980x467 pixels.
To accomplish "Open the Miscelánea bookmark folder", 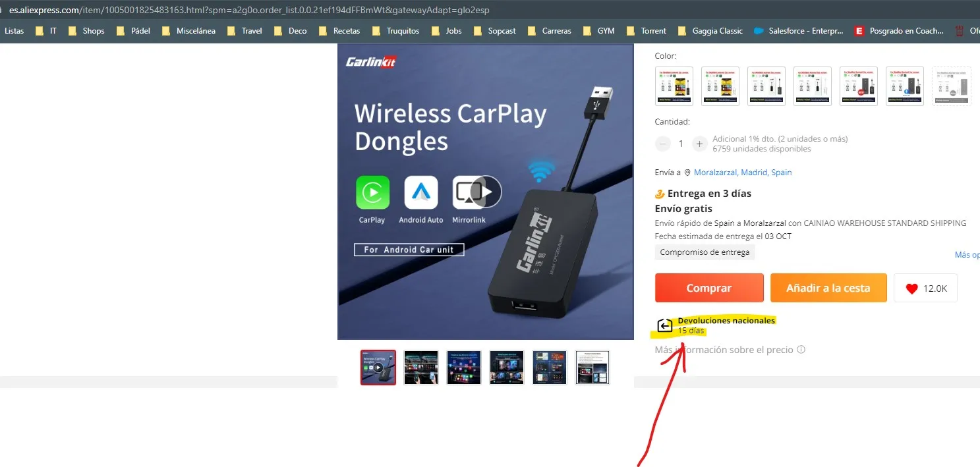I will (x=188, y=31).
